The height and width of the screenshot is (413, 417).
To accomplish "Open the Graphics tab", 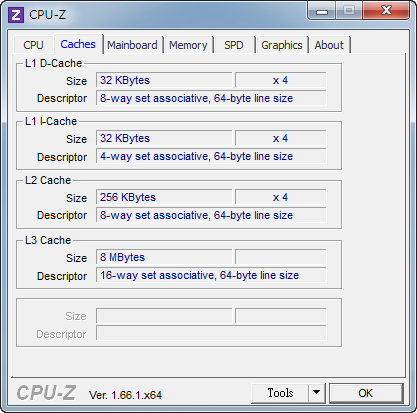I will pos(282,45).
